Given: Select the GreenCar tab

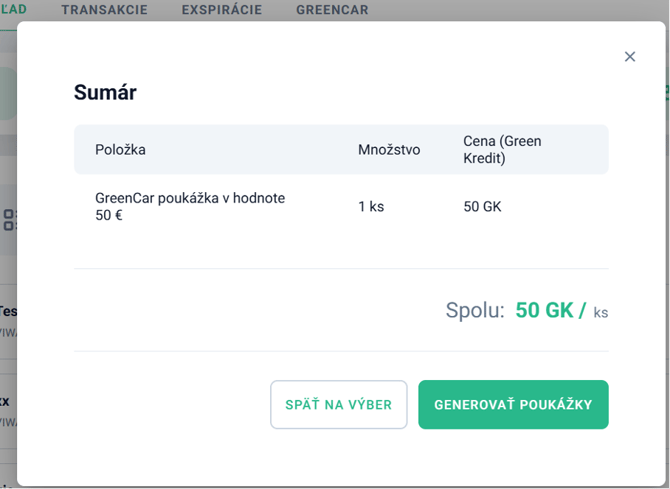Looking at the screenshot, I should [332, 10].
